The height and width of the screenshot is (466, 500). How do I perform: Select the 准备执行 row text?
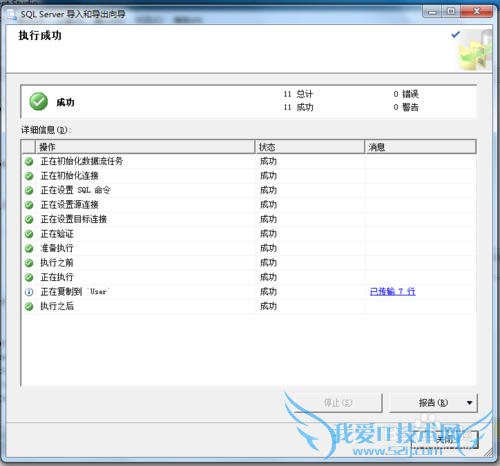point(57,248)
